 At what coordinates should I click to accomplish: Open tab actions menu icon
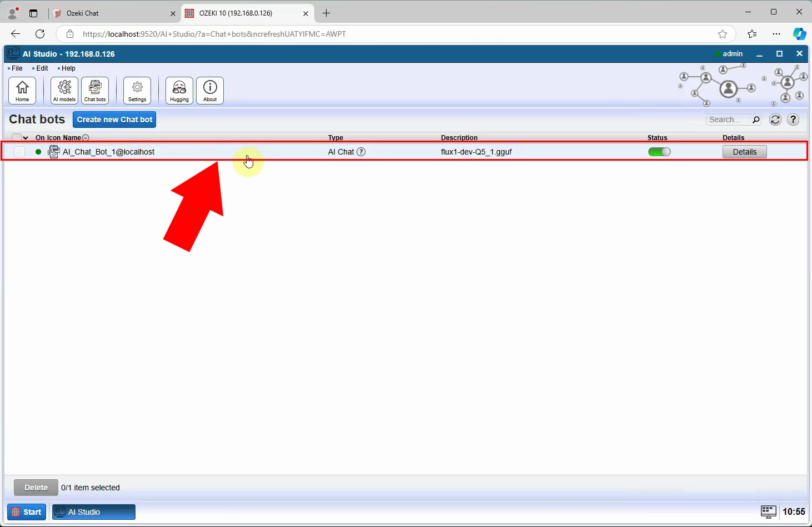click(33, 13)
